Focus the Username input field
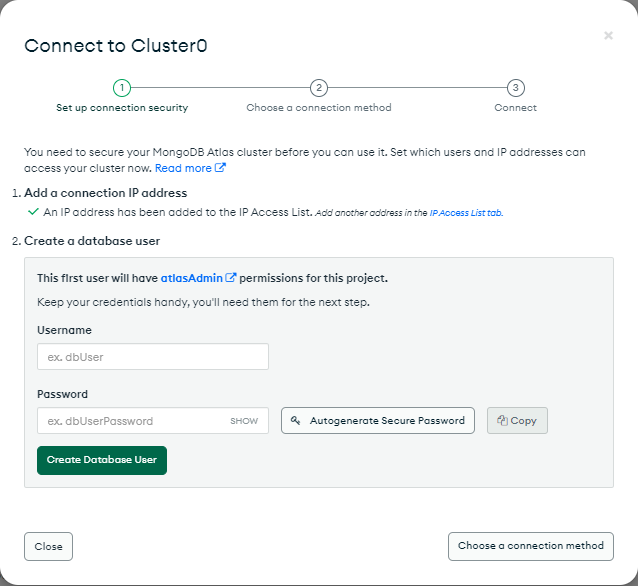638x586 pixels. [x=153, y=356]
